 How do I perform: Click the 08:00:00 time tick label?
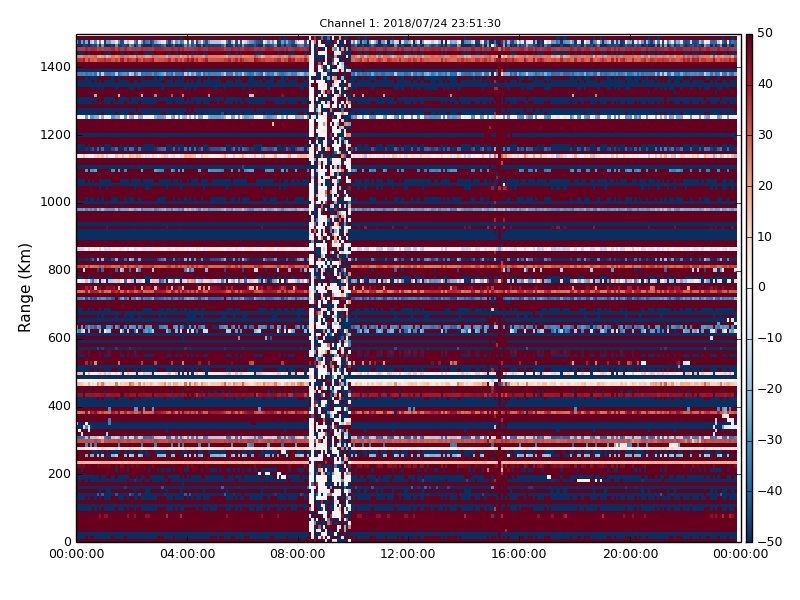point(298,554)
